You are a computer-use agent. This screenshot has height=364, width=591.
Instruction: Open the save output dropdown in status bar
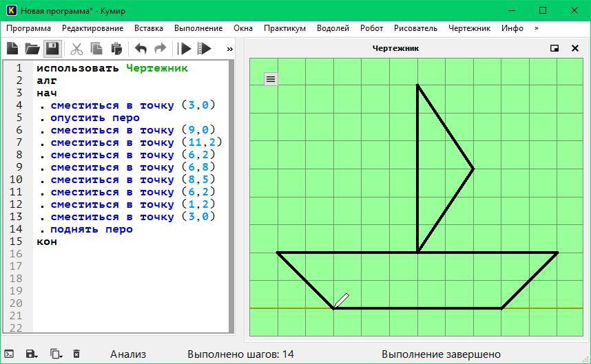[x=32, y=354]
